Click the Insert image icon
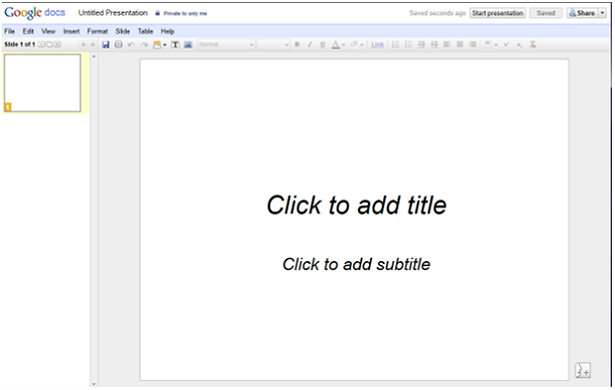The height and width of the screenshot is (390, 615). tap(188, 45)
